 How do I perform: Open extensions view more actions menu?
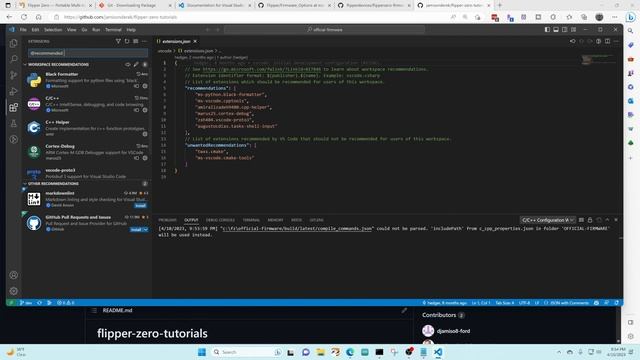[x=144, y=41]
